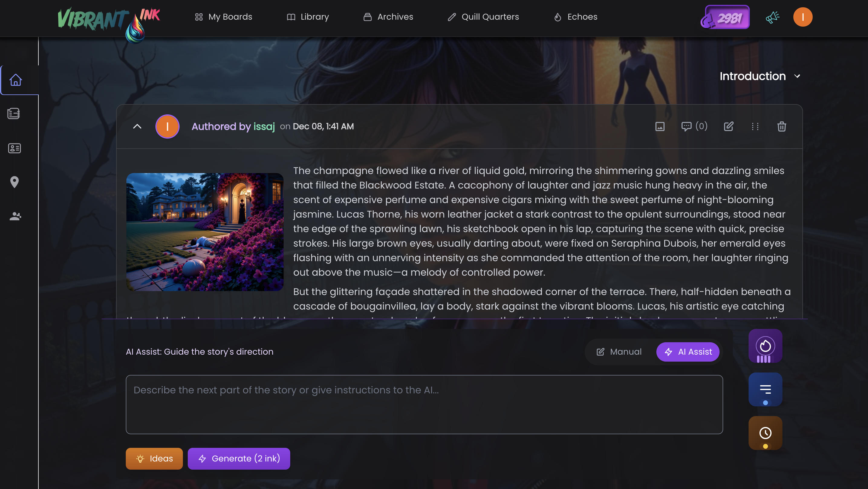868x489 pixels.
Task: Click the story instructions text field
Action: click(424, 404)
